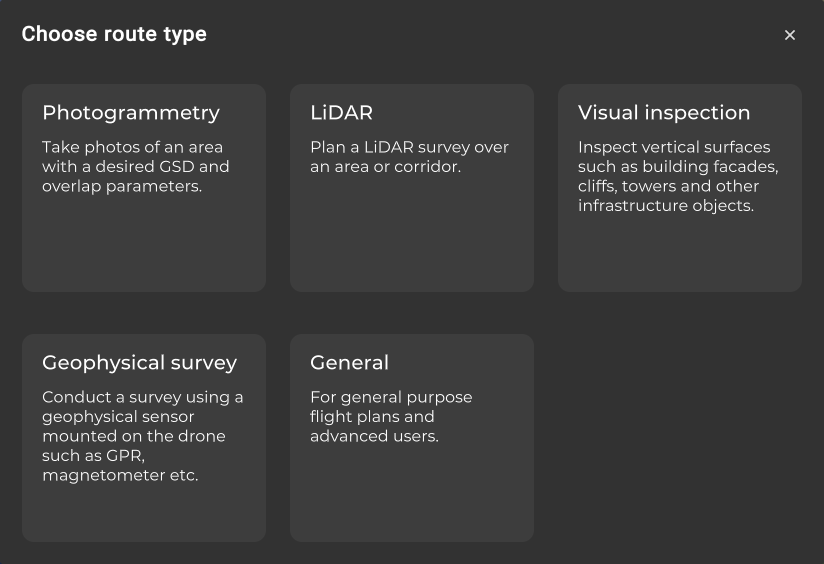Click the general purpose flight plans description
824x564 pixels.
point(391,416)
